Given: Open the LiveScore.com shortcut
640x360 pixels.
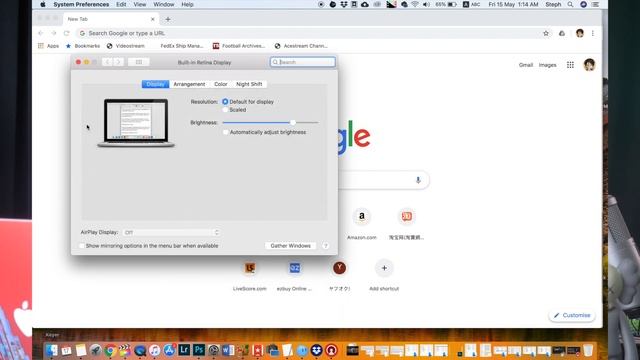Looking at the screenshot, I should point(249,275).
